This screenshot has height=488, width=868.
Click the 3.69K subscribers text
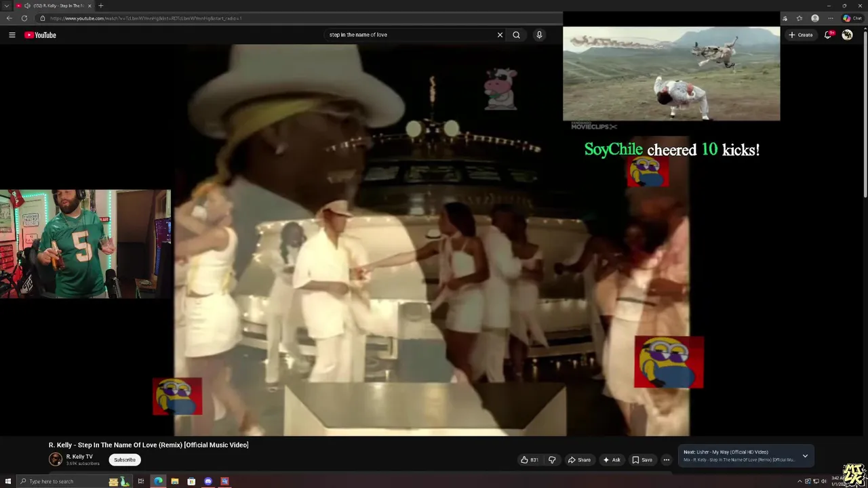tap(83, 464)
